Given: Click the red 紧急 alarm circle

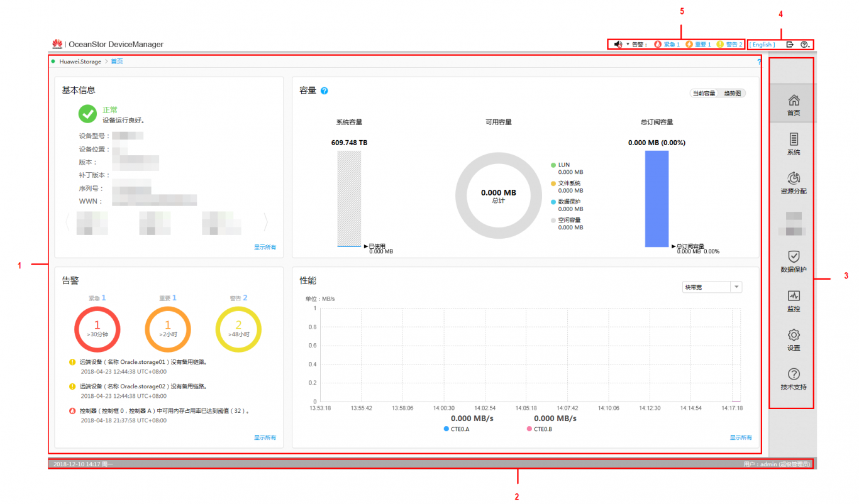Looking at the screenshot, I should 97,329.
